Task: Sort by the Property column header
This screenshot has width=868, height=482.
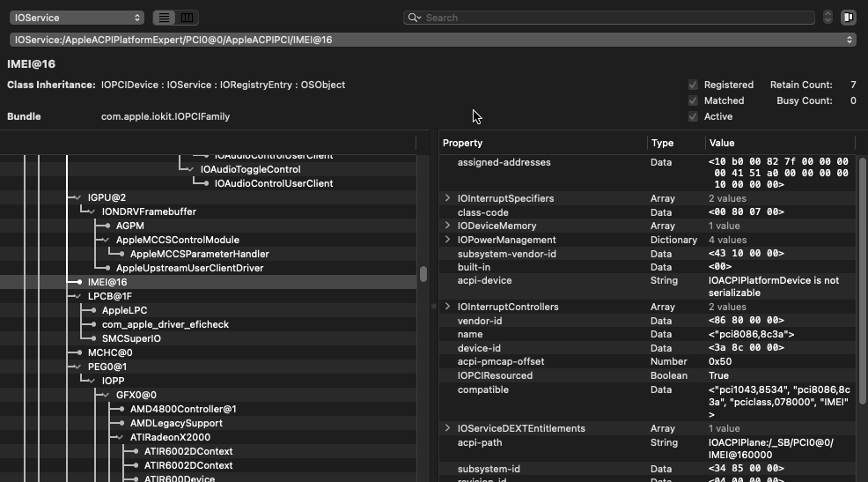Action: point(543,143)
